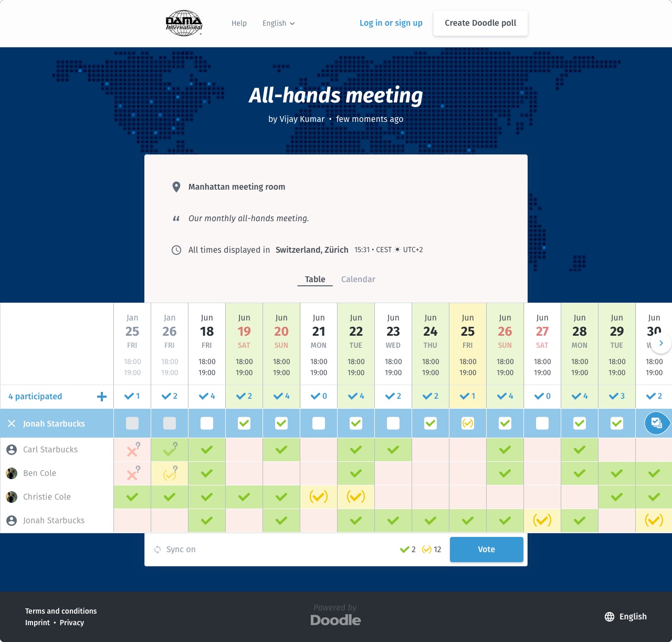Select the Table tab
The height and width of the screenshot is (642, 672).
pyautogui.click(x=315, y=279)
